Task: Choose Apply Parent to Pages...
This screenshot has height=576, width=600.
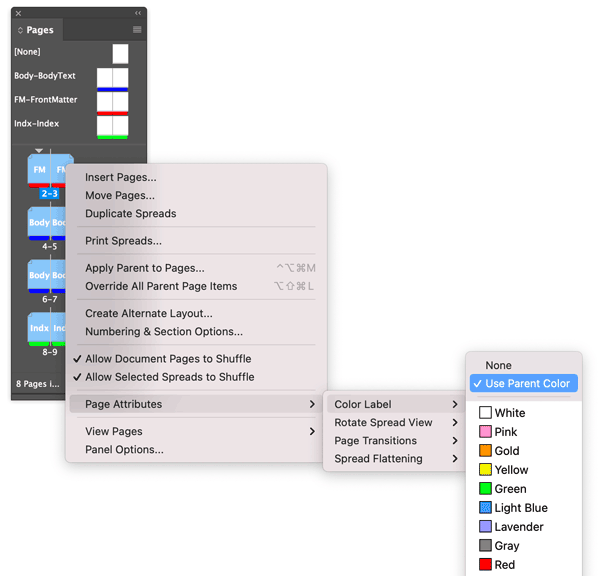Action: pyautogui.click(x=196, y=268)
